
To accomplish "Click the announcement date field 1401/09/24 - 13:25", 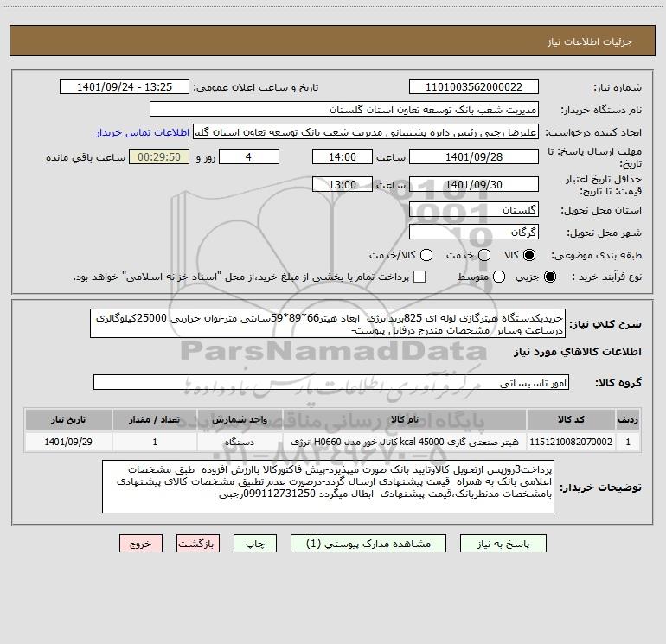I will (x=125, y=87).
